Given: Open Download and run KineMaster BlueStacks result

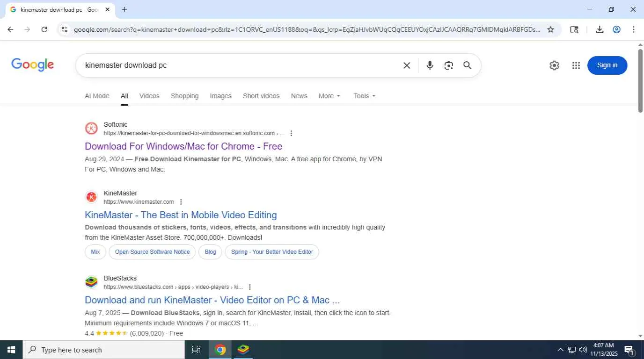Looking at the screenshot, I should 212,300.
